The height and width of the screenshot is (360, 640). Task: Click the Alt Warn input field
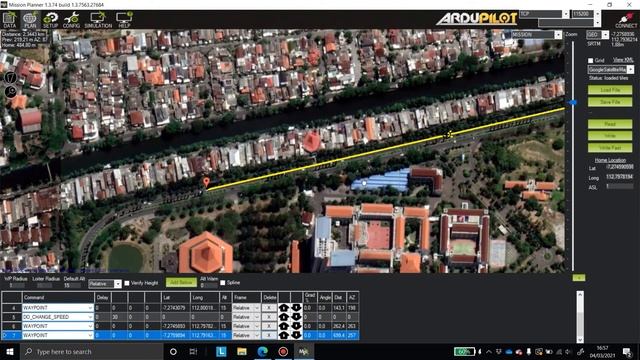coord(208,286)
